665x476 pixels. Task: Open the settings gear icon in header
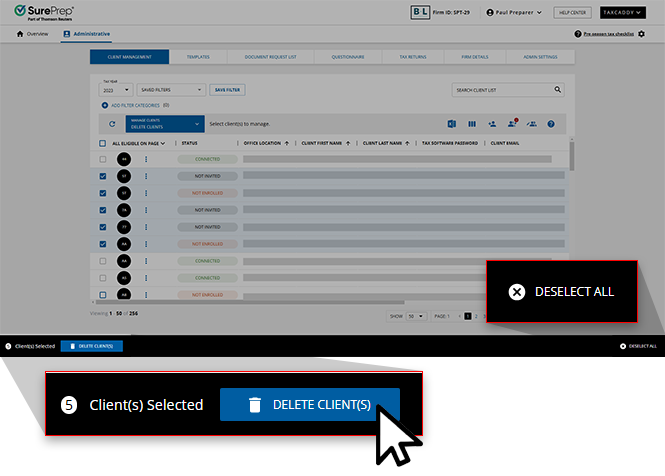click(x=641, y=34)
